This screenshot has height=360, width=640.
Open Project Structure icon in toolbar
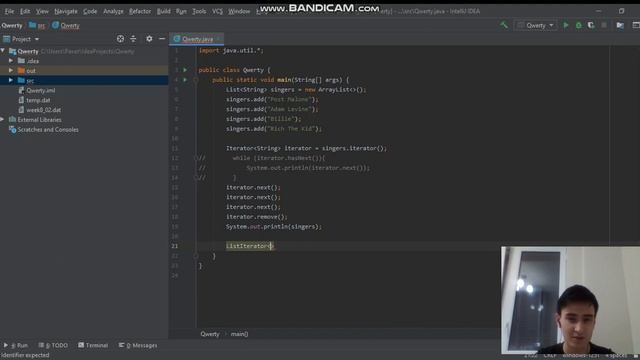620,25
